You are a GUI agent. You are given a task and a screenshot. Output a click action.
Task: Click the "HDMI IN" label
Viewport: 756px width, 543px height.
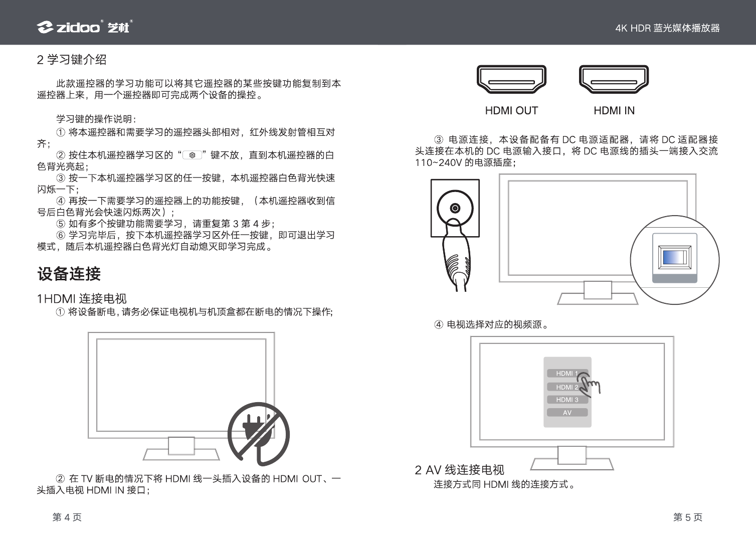pyautogui.click(x=614, y=111)
